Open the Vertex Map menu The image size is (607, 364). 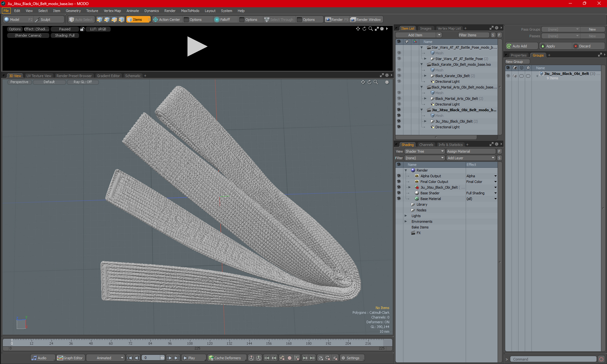click(112, 11)
